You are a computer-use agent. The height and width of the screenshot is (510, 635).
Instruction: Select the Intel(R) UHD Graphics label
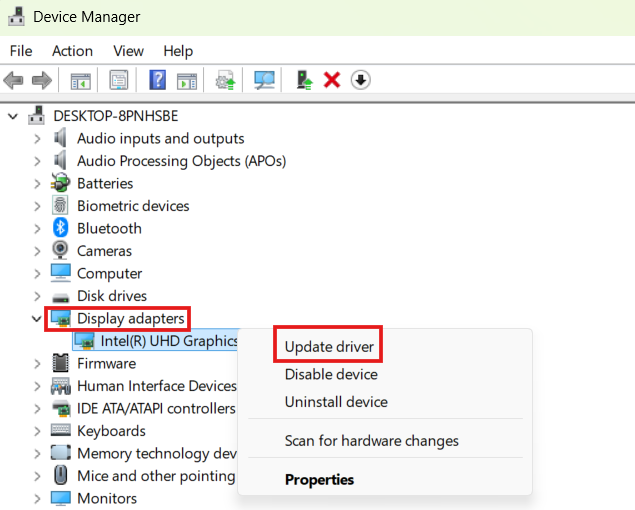point(169,341)
